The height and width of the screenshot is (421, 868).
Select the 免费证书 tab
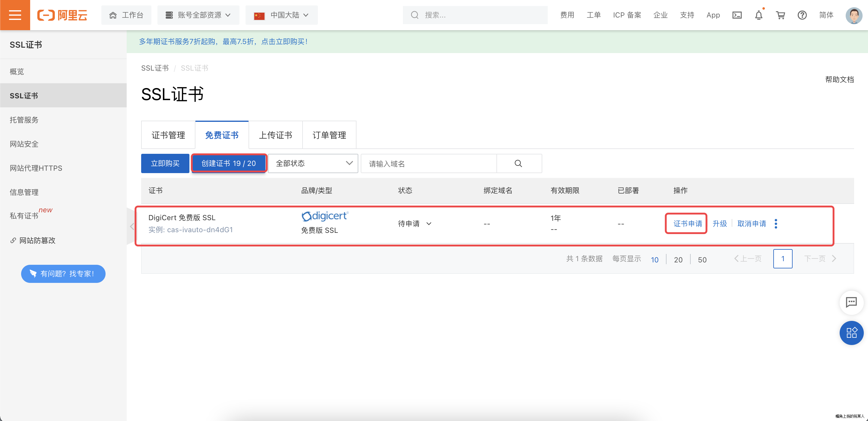point(222,135)
